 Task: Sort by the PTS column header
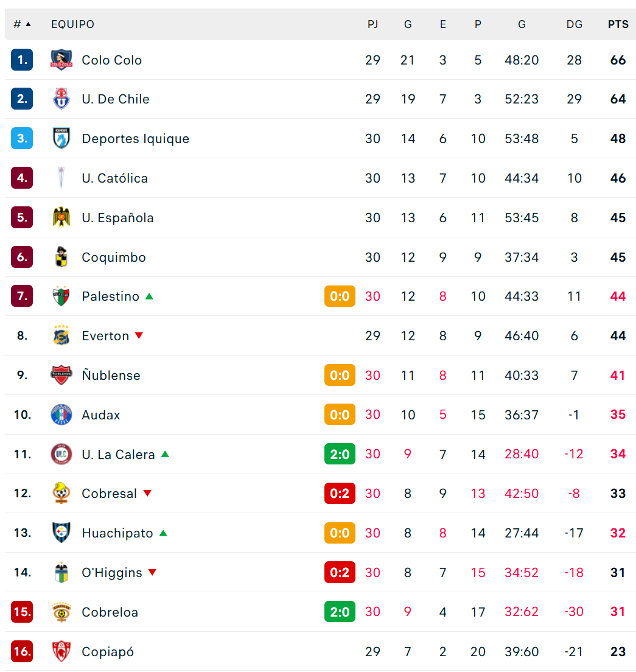pos(618,24)
